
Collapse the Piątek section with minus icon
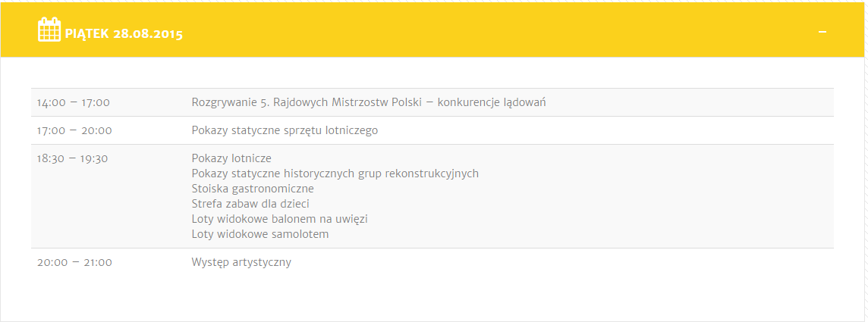[822, 32]
